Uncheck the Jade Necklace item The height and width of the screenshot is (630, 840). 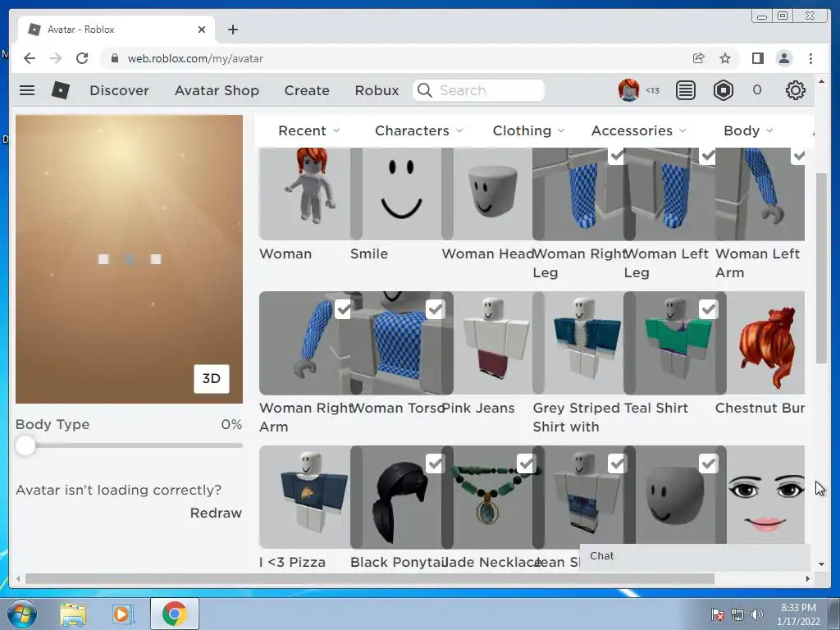(x=526, y=463)
